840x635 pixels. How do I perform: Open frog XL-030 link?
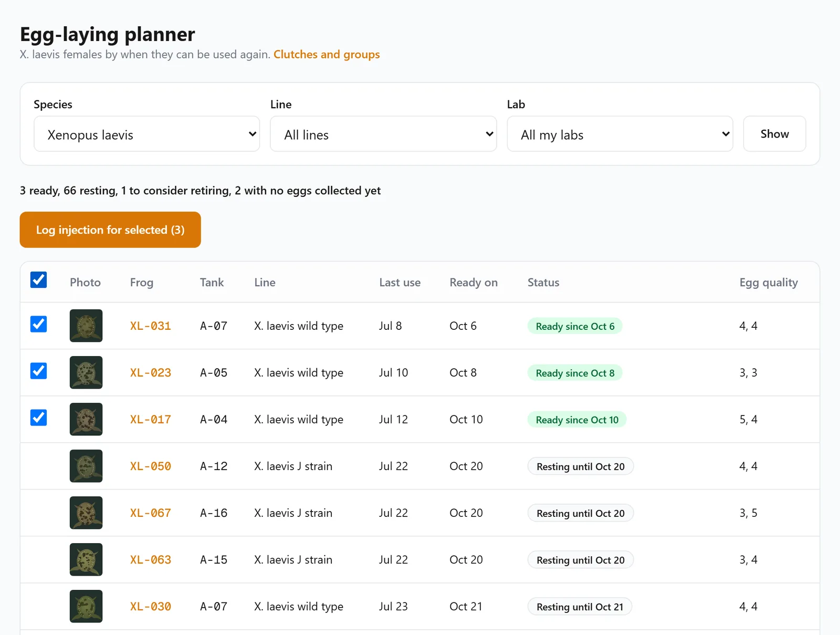[x=151, y=607]
